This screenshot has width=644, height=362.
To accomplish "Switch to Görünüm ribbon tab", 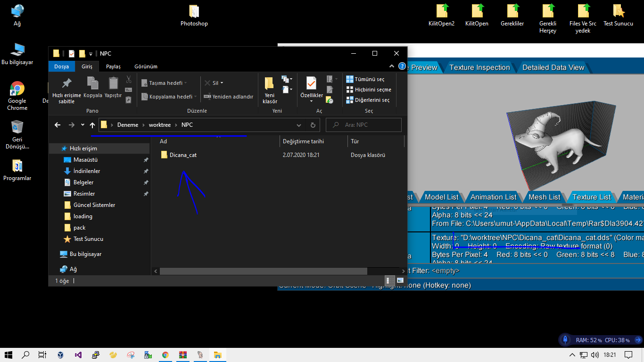I will (146, 66).
